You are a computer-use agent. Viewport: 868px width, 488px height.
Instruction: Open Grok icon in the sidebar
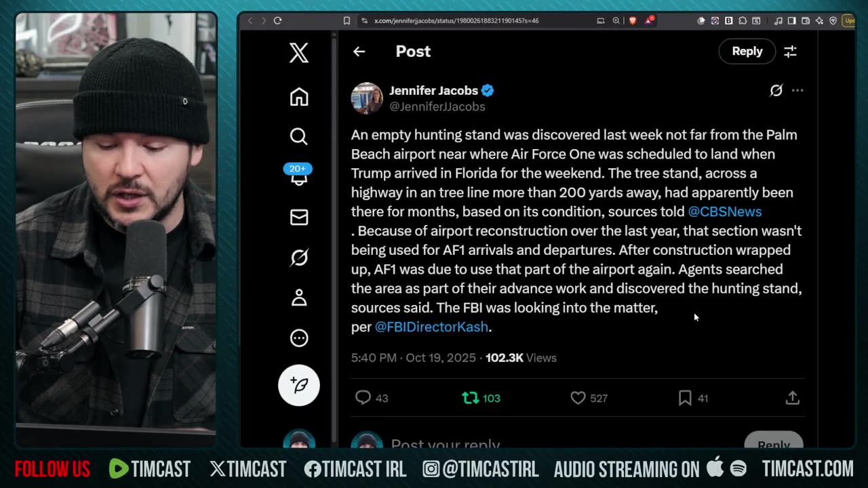[299, 258]
